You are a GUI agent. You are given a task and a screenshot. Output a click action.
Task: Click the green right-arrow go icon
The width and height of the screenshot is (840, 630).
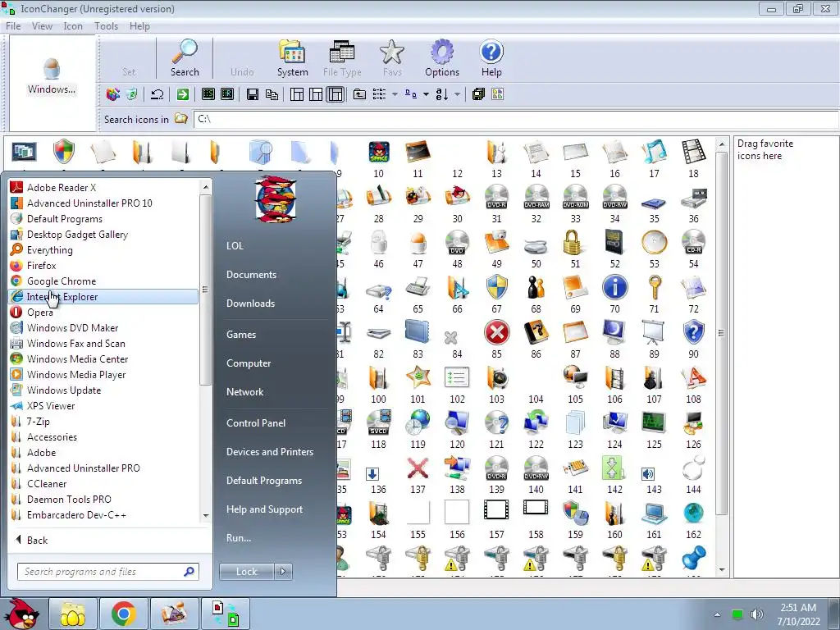tap(183, 94)
